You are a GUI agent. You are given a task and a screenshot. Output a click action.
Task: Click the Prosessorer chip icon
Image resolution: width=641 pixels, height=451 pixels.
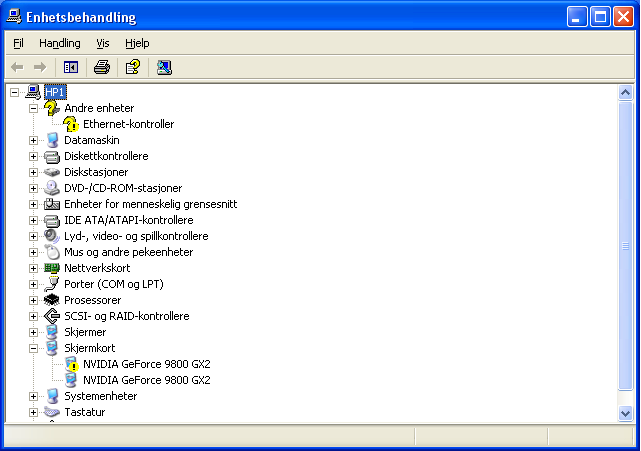pyautogui.click(x=52, y=300)
